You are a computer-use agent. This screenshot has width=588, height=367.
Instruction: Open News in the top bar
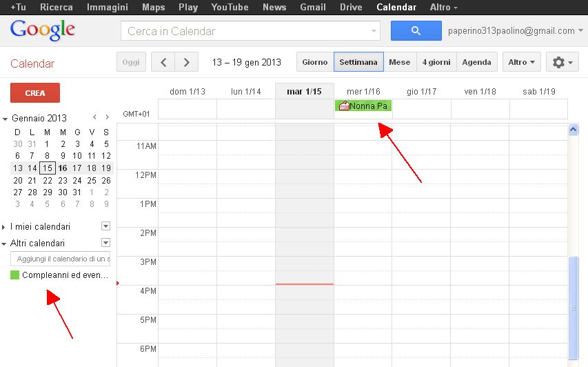tap(274, 7)
